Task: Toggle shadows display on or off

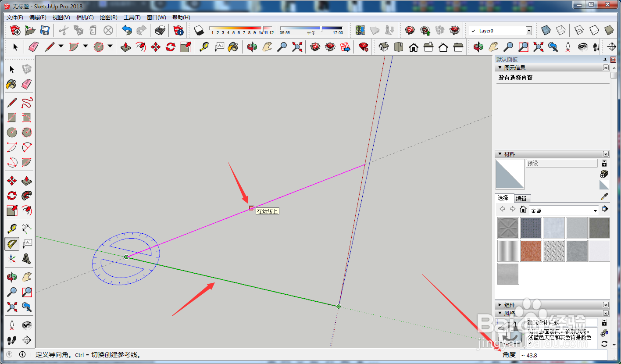Action: tap(200, 30)
